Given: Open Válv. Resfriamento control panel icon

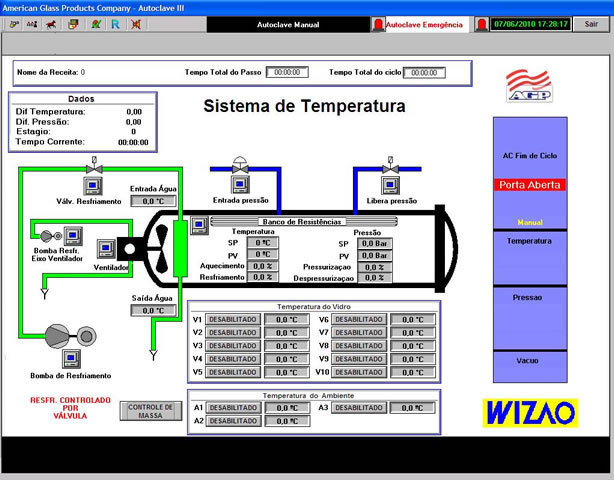Looking at the screenshot, I should point(93,186).
